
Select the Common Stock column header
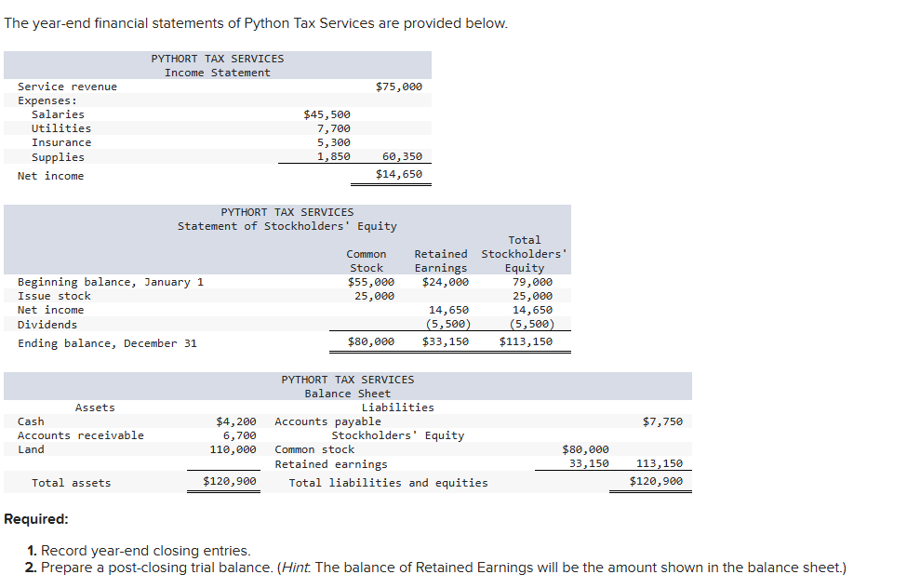tap(367, 261)
